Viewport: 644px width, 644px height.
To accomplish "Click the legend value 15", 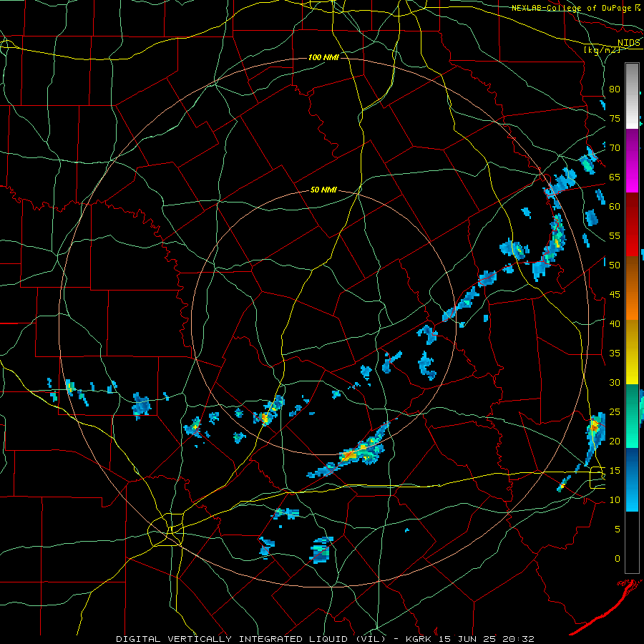I will tap(615, 471).
